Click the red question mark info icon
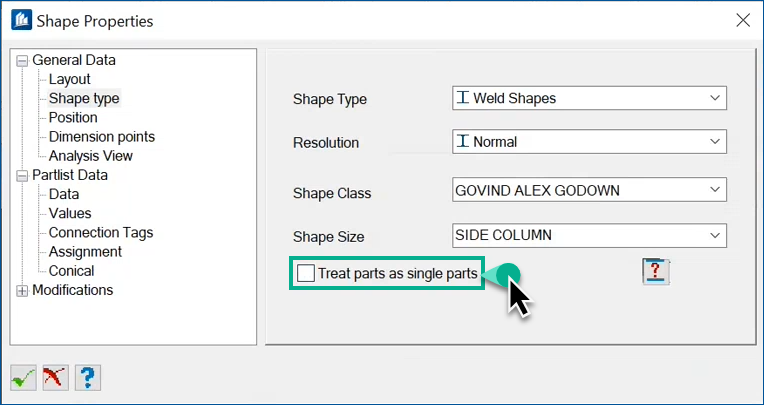764x405 pixels. [x=656, y=271]
